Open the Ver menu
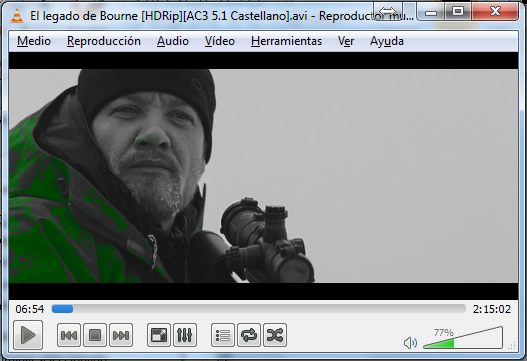527x361 pixels. (346, 41)
